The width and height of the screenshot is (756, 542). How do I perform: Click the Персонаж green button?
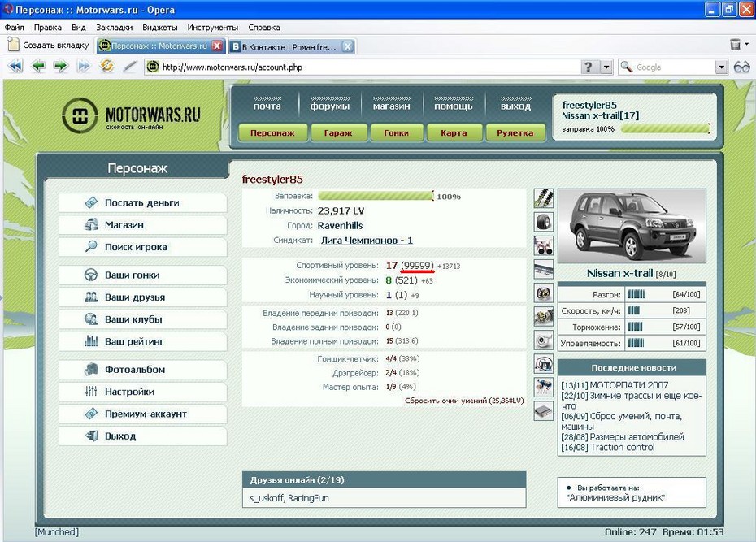pos(272,133)
